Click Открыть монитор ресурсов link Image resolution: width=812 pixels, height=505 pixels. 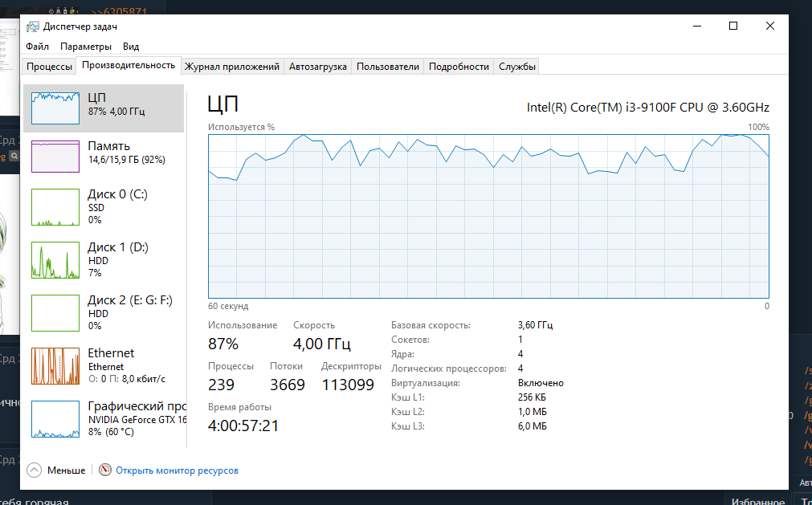coord(177,470)
